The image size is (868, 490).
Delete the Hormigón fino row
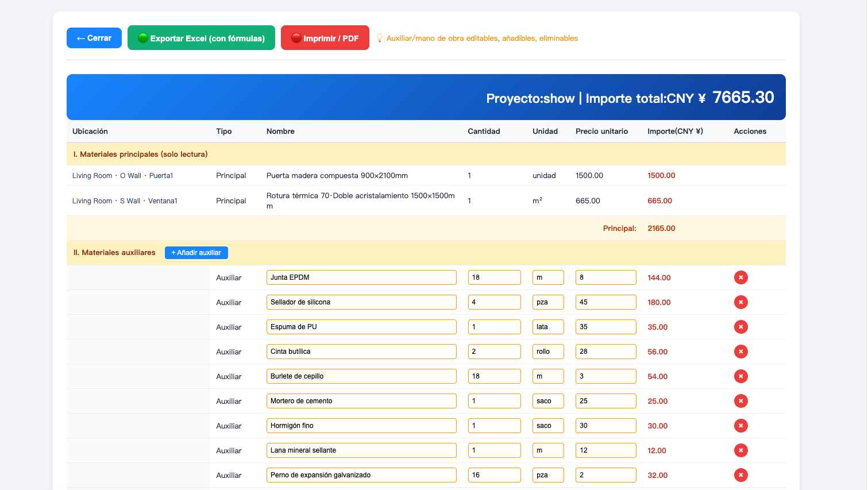click(x=740, y=426)
